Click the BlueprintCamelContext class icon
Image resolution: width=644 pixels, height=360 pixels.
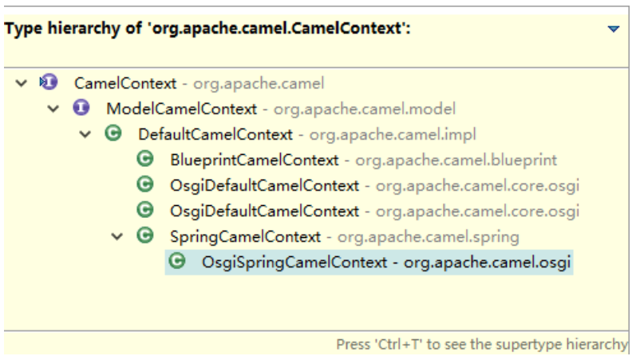tap(144, 159)
